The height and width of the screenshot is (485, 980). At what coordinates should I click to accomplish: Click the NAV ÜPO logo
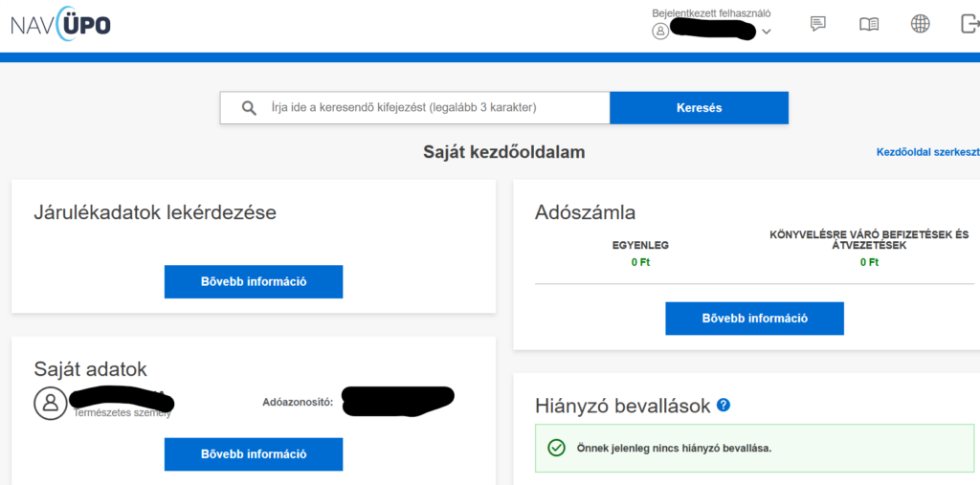click(60, 25)
